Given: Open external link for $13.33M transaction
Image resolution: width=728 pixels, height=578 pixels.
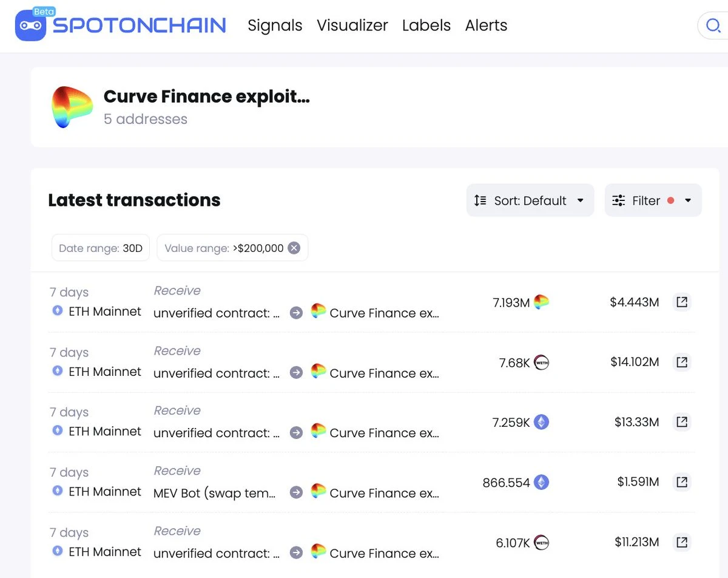Looking at the screenshot, I should [682, 422].
